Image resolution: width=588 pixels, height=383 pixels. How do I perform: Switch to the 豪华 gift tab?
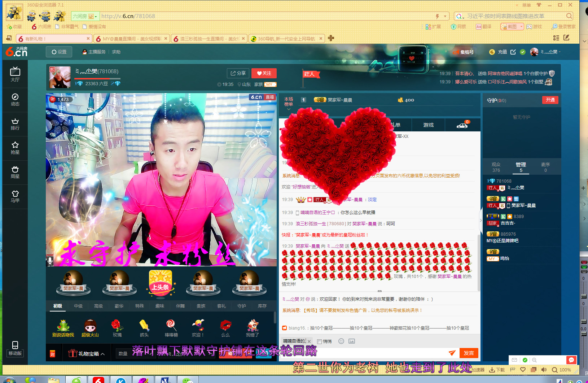(x=119, y=306)
